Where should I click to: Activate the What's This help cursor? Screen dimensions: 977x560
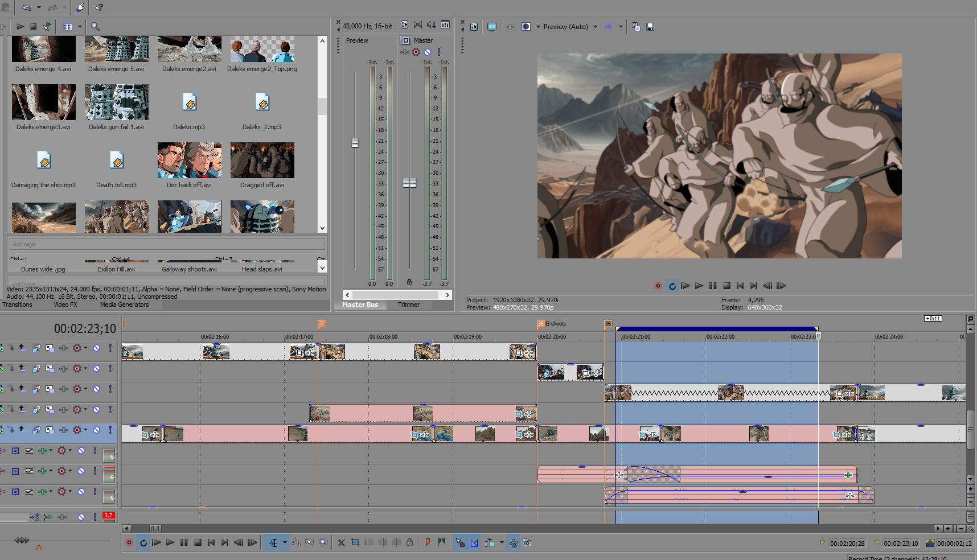click(99, 7)
